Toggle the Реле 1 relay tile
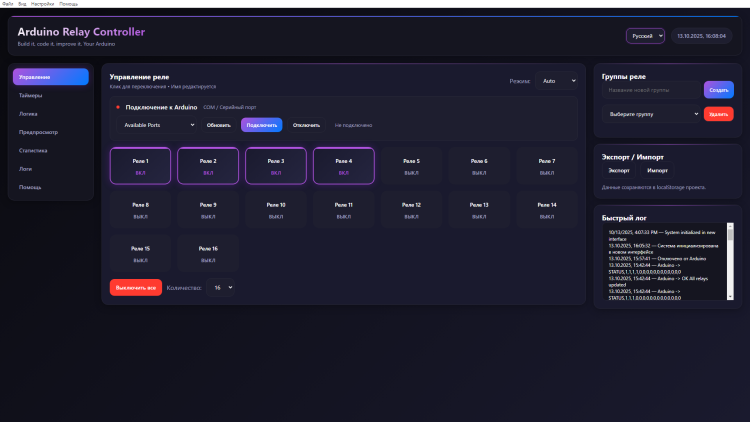The image size is (750, 422). pyautogui.click(x=140, y=166)
